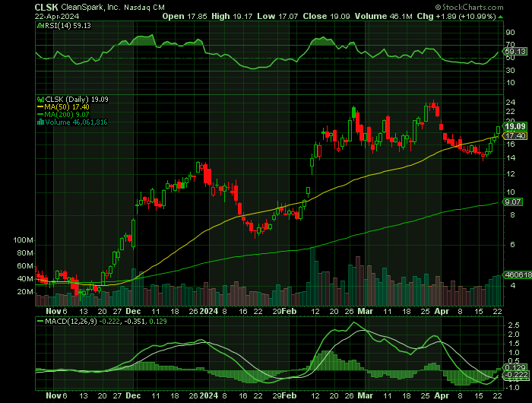The height and width of the screenshot is (403, 532).
Task: Click the MA(200) 9.07 legend text
Action: click(67, 115)
